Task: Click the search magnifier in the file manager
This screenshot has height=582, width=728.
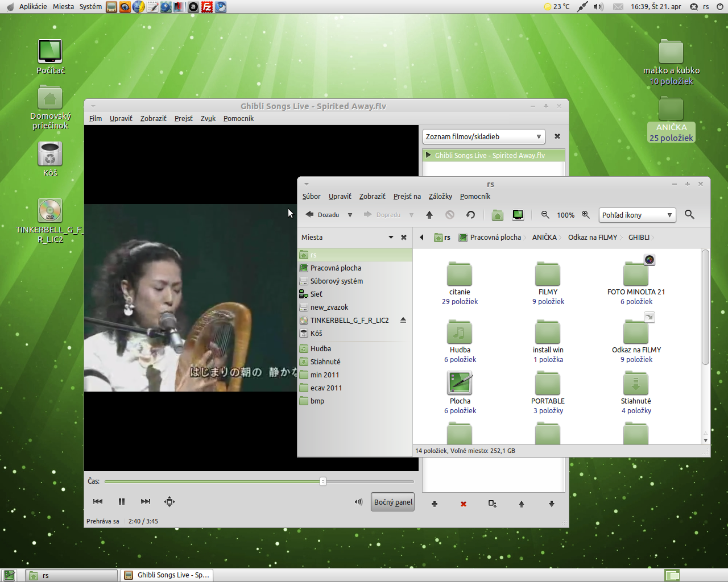Action: [689, 215]
